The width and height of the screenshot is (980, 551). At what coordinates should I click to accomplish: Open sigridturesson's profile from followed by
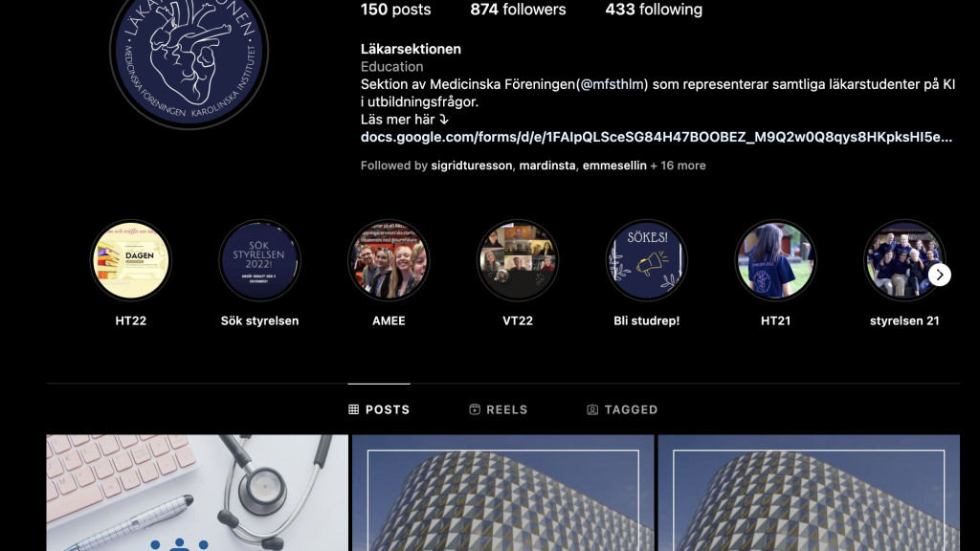(471, 165)
